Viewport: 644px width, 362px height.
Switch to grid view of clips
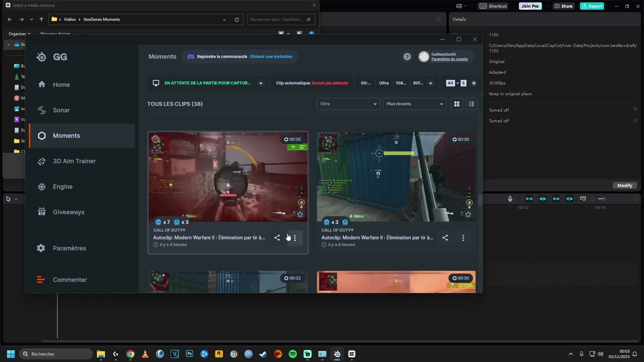coord(457,104)
